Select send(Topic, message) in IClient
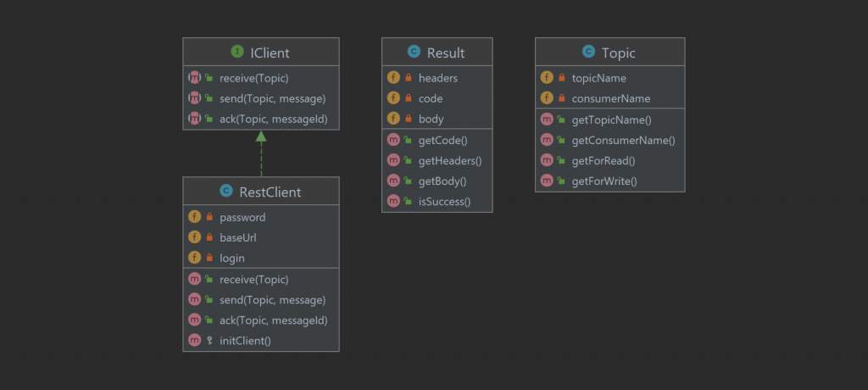 pyautogui.click(x=272, y=98)
